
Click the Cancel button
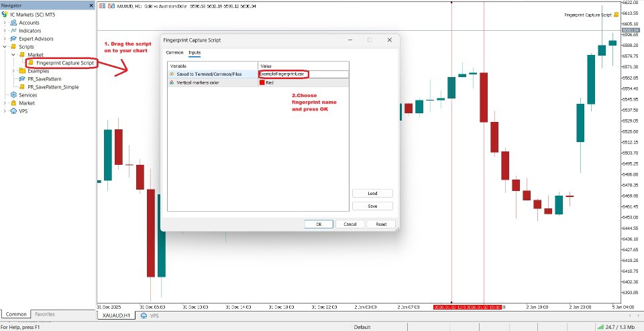tap(350, 224)
